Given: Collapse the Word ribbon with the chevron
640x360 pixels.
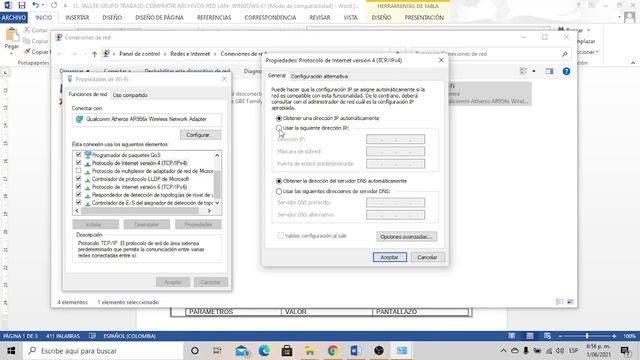Looking at the screenshot, I should tap(633, 63).
